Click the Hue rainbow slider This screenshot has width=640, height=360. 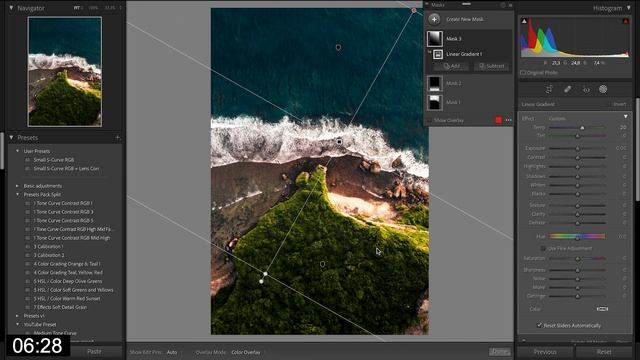[x=577, y=236]
